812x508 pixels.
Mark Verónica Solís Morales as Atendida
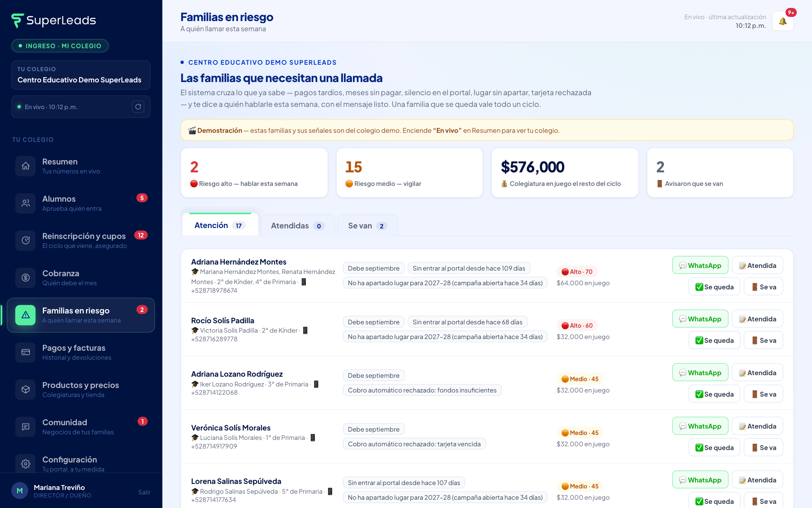(x=757, y=426)
